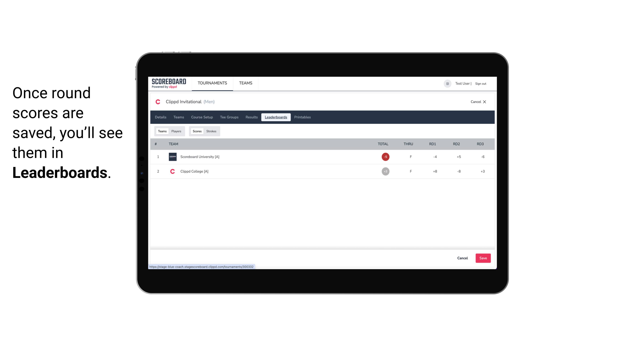This screenshot has height=346, width=644.
Task: Select the Teams tab
Action: coord(161,131)
